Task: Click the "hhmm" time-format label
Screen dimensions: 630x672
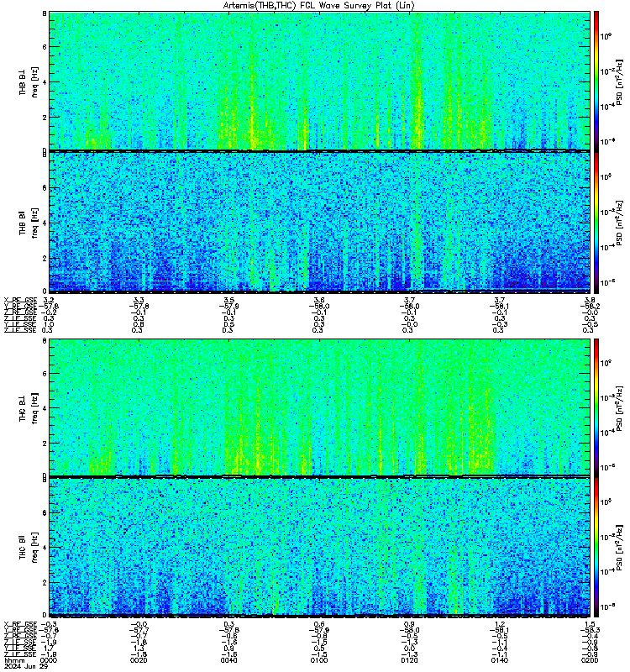Action: (x=13, y=660)
